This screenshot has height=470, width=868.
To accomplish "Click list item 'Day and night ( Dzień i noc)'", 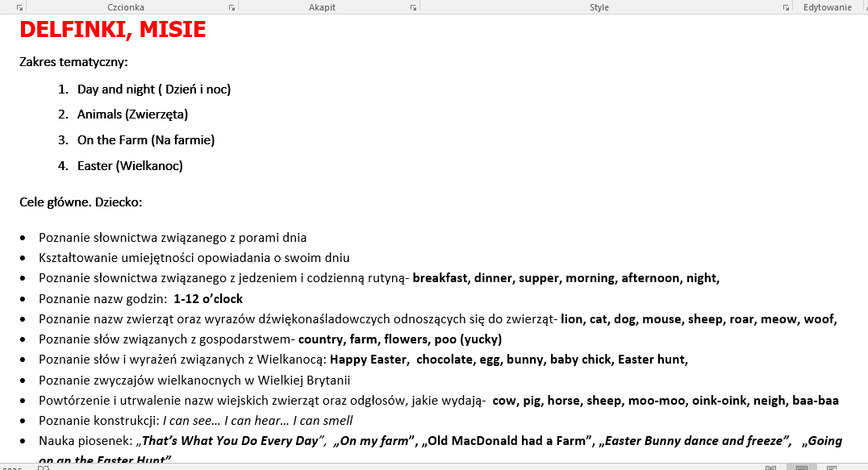I will 154,89.
